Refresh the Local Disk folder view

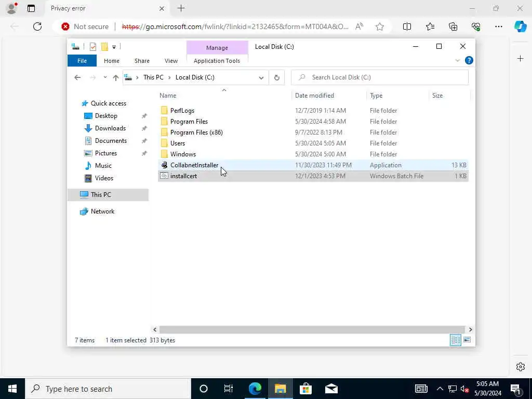(x=277, y=78)
